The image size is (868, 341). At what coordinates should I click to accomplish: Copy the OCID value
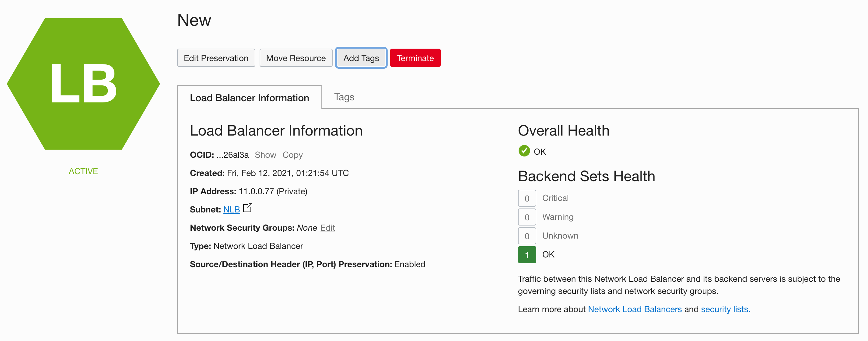(x=292, y=154)
